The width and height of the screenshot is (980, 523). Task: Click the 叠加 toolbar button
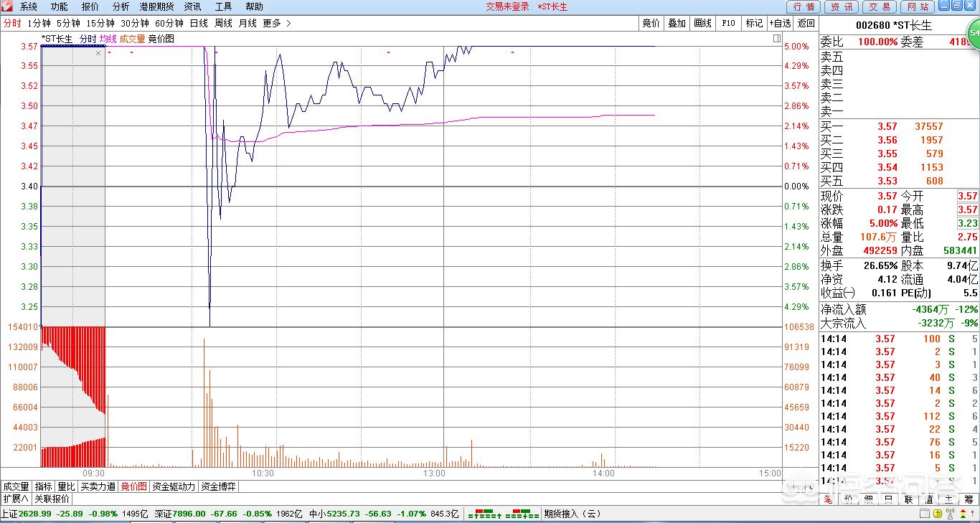click(x=677, y=23)
